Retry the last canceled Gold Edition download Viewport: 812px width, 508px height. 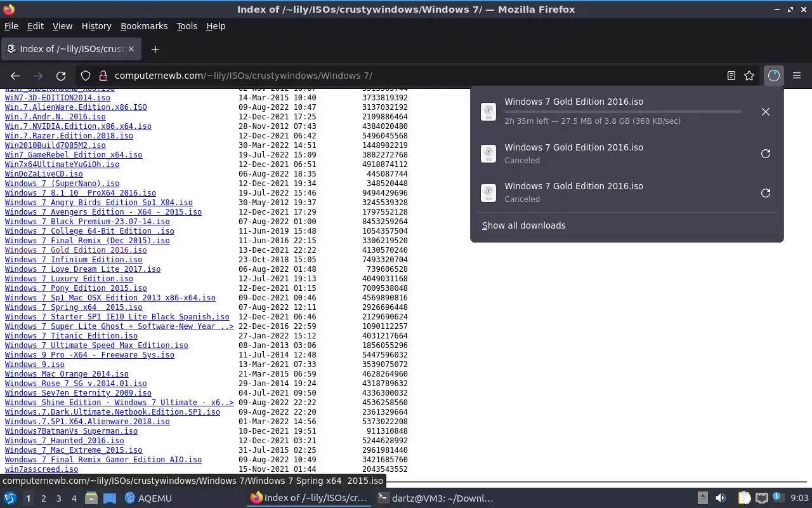pyautogui.click(x=766, y=193)
